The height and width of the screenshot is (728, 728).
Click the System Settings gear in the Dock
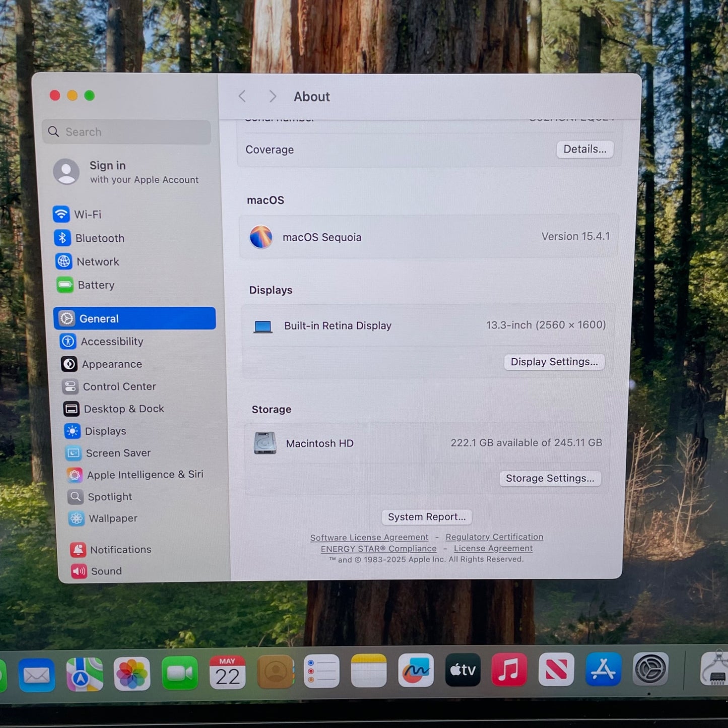[650, 669]
